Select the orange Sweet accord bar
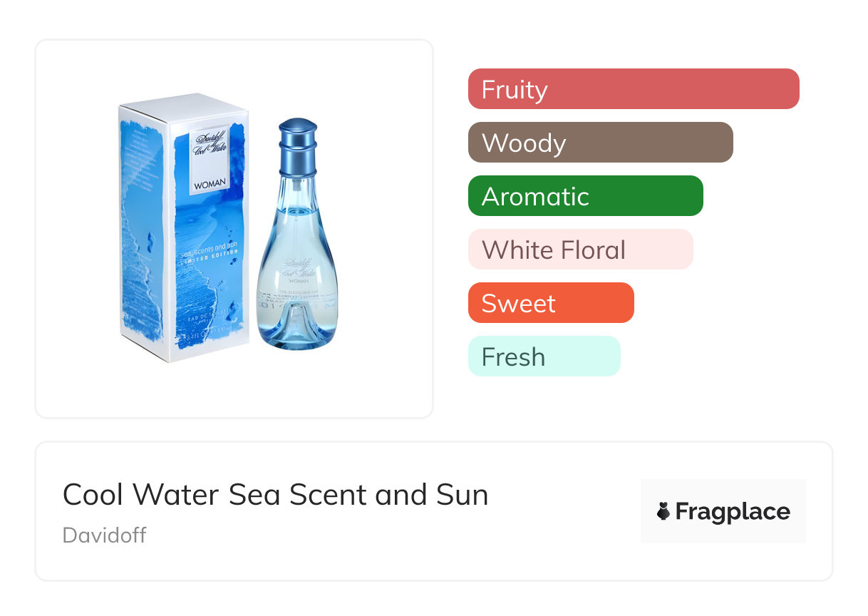The height and width of the screenshot is (616, 868). pos(551,303)
